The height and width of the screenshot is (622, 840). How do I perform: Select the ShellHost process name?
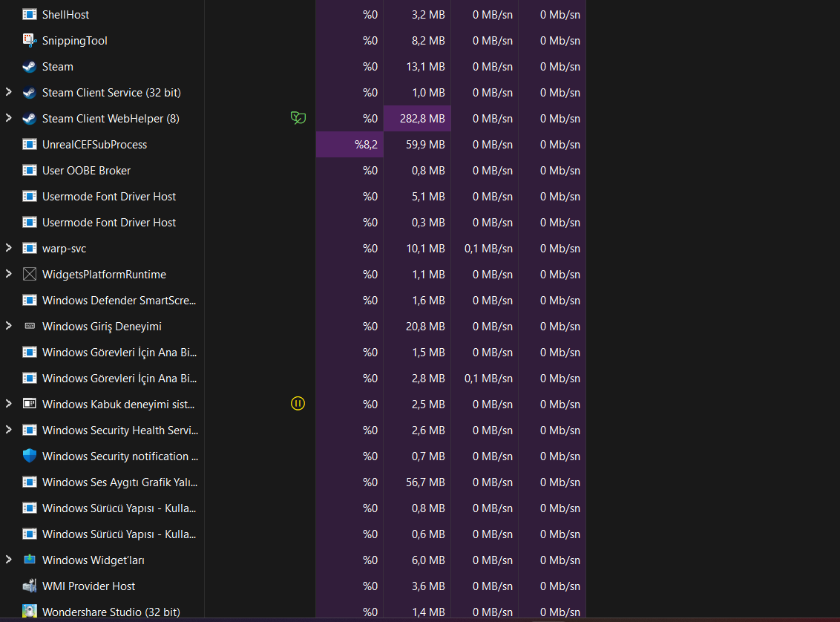tap(65, 14)
